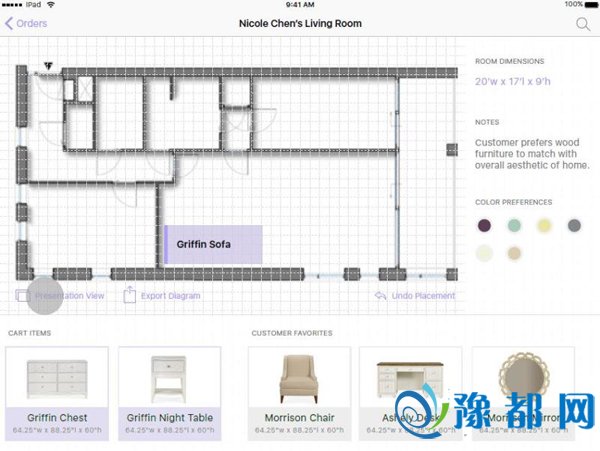600x451 pixels.
Task: Pick the mint green color swatch
Action: pyautogui.click(x=514, y=226)
